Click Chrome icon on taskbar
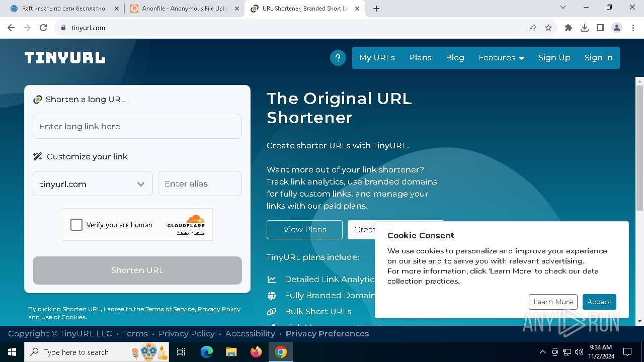The height and width of the screenshot is (362, 644). (281, 352)
